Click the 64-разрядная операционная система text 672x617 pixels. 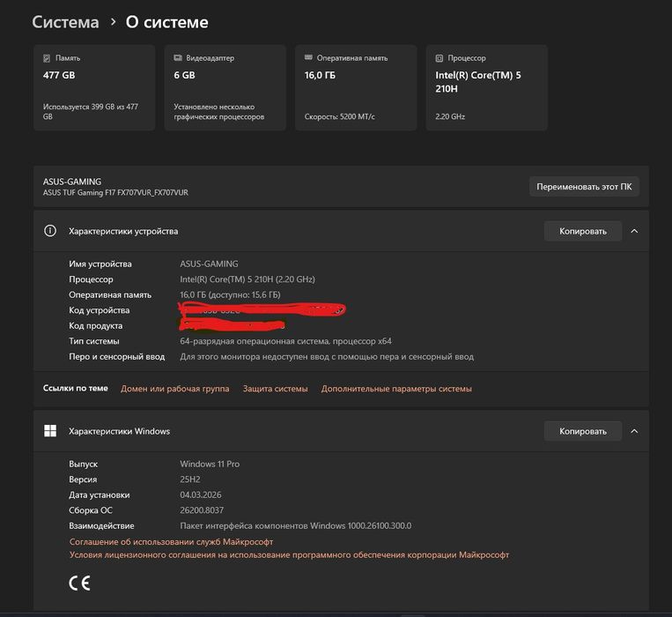[x=286, y=341]
